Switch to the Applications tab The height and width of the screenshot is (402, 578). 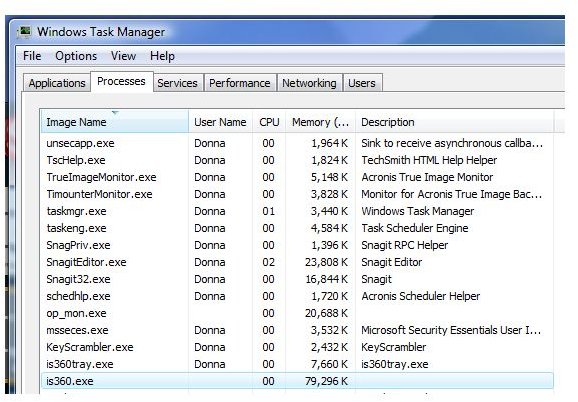pos(57,83)
